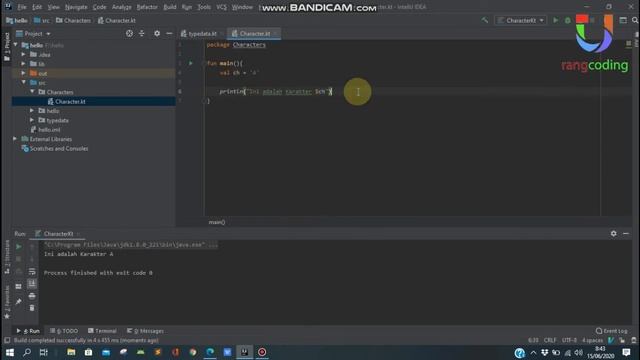This screenshot has width=640, height=360.
Task: Expand the .idea folder
Action: [23, 54]
